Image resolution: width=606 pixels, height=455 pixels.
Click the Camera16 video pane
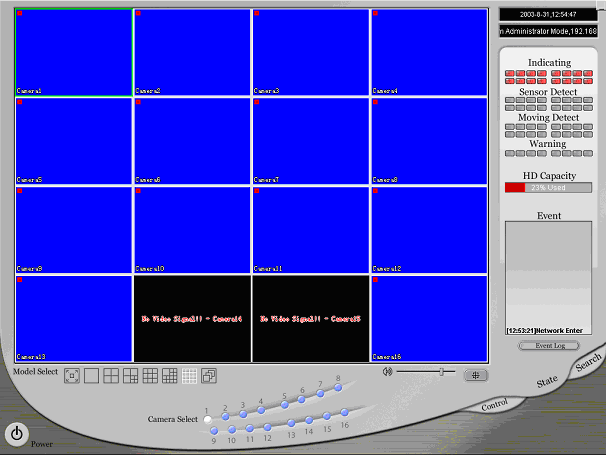tap(429, 319)
